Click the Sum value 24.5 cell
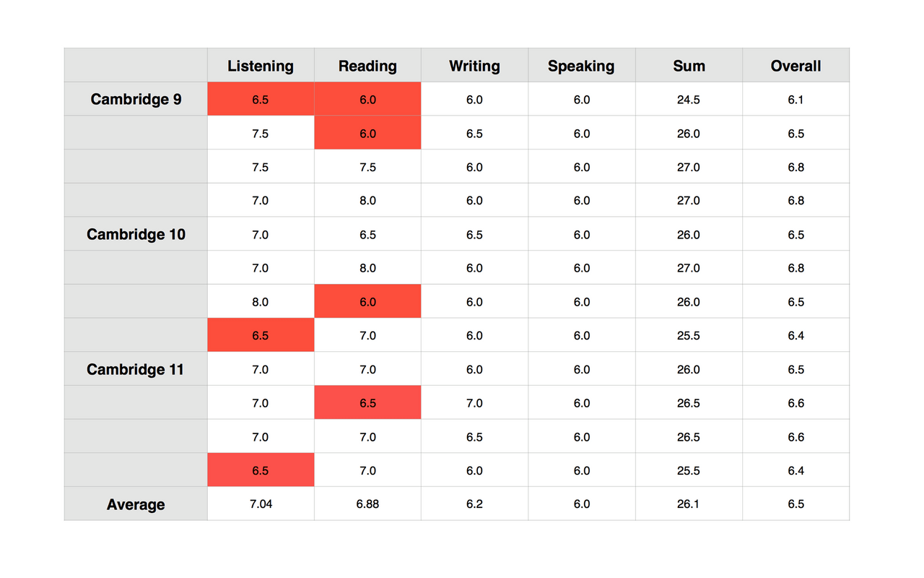The width and height of the screenshot is (924, 578). (x=689, y=99)
